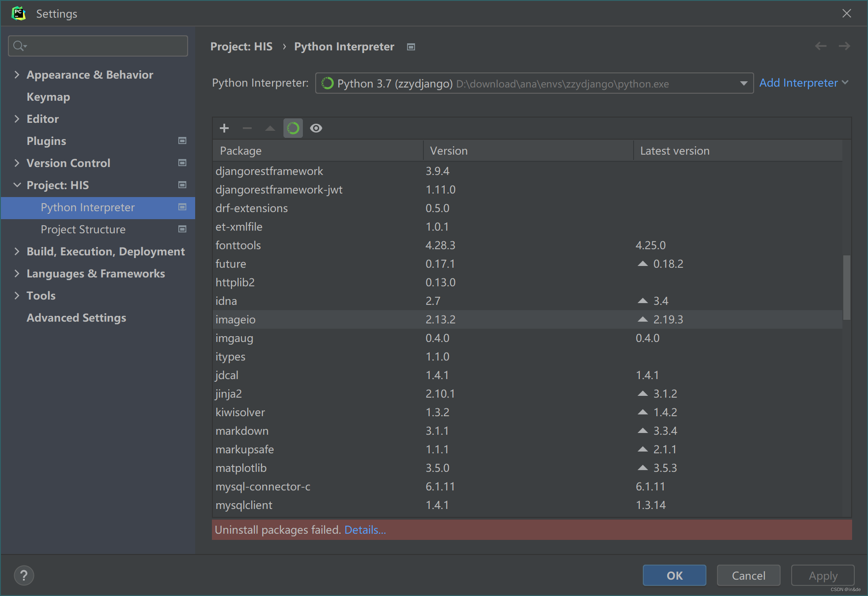Select the mysqlclient package row

(528, 505)
